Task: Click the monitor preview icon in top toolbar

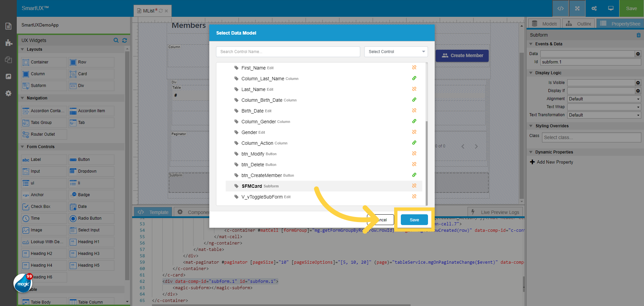Action: click(x=611, y=8)
